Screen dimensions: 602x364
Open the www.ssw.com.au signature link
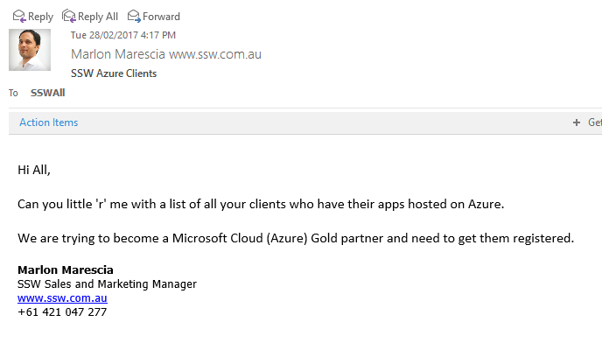coord(62,297)
